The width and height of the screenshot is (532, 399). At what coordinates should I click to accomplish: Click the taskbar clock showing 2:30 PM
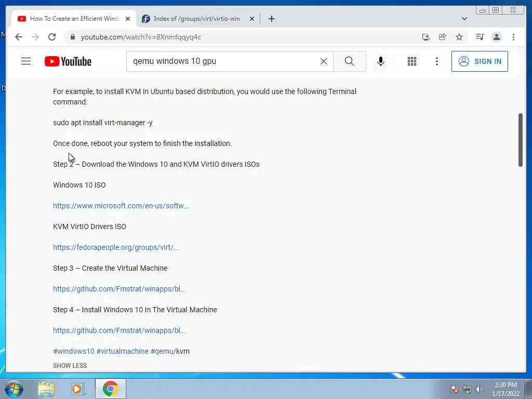[x=506, y=389]
